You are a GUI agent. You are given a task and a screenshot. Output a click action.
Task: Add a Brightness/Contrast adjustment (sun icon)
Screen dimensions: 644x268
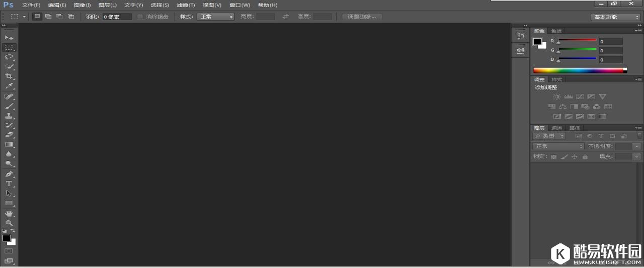tap(556, 97)
